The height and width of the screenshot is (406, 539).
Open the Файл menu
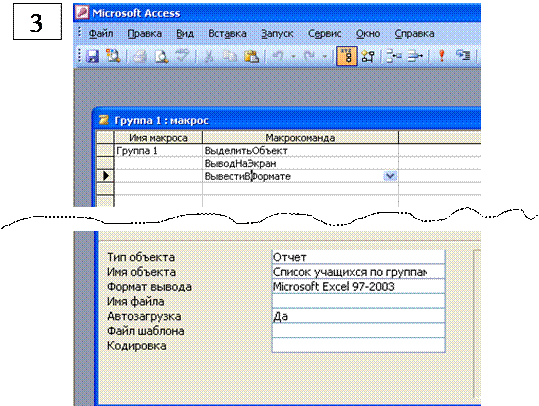(101, 34)
